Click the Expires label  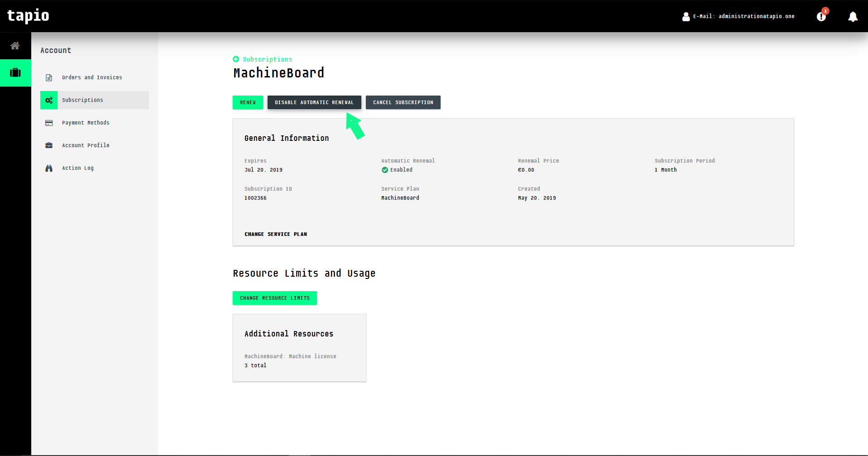[x=255, y=161]
